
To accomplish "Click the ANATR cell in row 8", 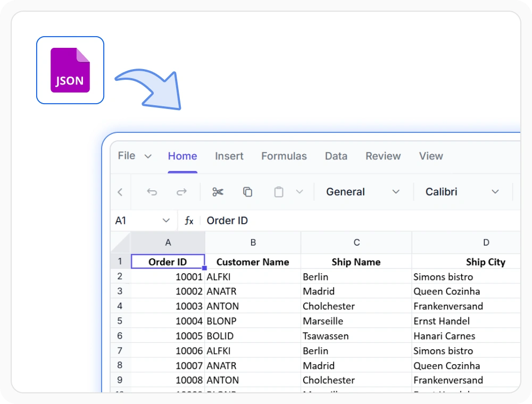I will (253, 366).
